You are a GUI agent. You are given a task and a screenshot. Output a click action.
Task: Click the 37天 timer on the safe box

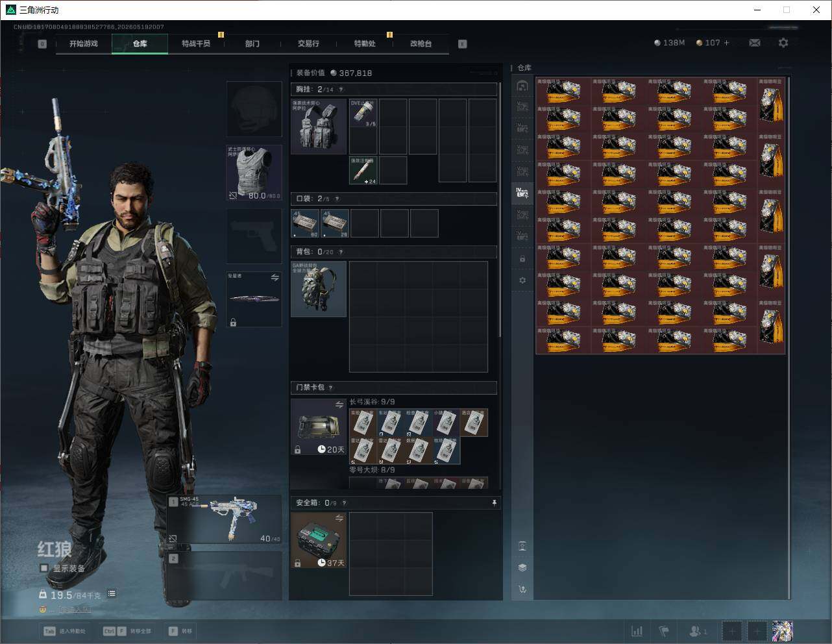pyautogui.click(x=331, y=563)
